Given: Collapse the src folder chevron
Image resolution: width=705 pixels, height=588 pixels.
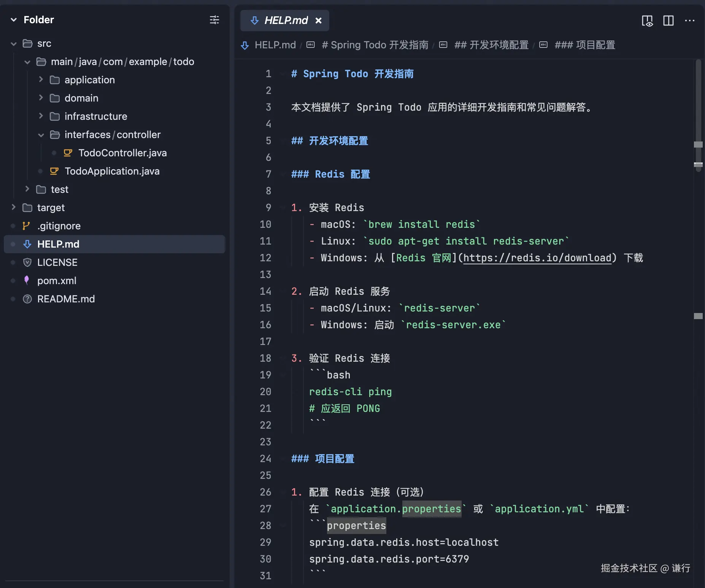Looking at the screenshot, I should pos(14,44).
